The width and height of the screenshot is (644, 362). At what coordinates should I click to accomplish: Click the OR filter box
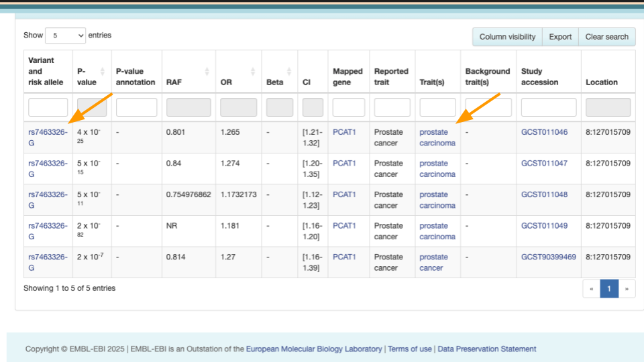(x=239, y=107)
